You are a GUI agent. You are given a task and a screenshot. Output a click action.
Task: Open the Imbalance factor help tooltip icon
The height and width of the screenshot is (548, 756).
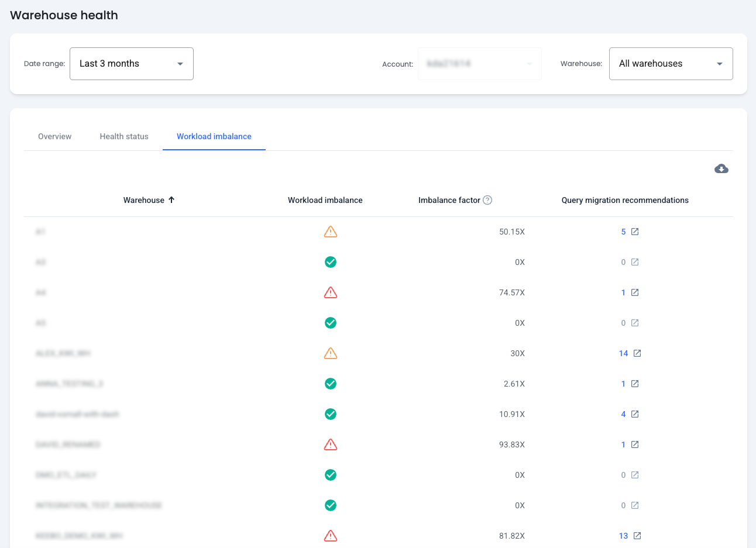(x=487, y=200)
